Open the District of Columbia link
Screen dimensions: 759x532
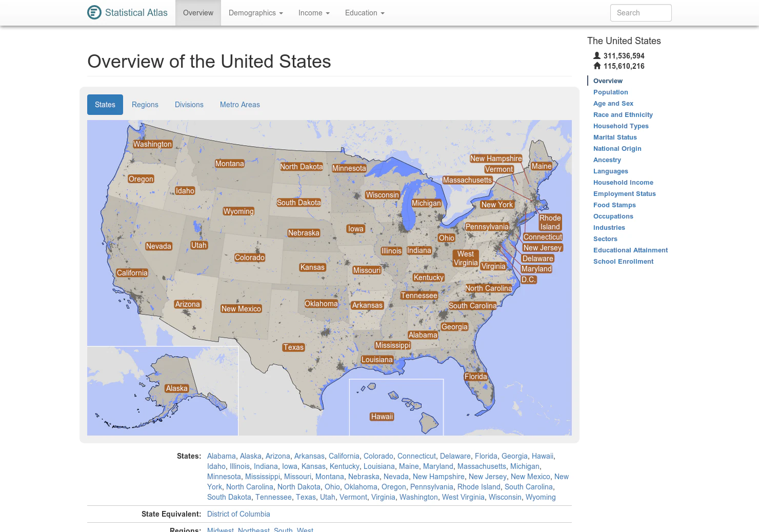tap(238, 514)
